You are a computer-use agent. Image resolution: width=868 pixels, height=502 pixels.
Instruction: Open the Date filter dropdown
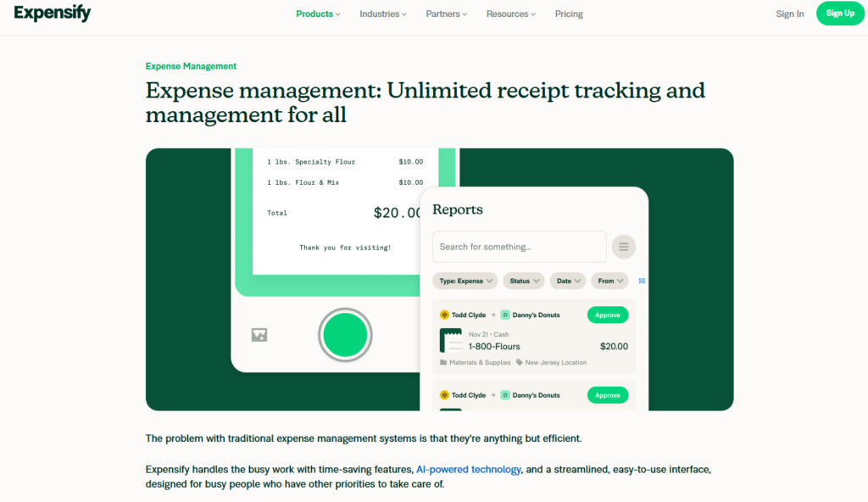[x=568, y=281]
